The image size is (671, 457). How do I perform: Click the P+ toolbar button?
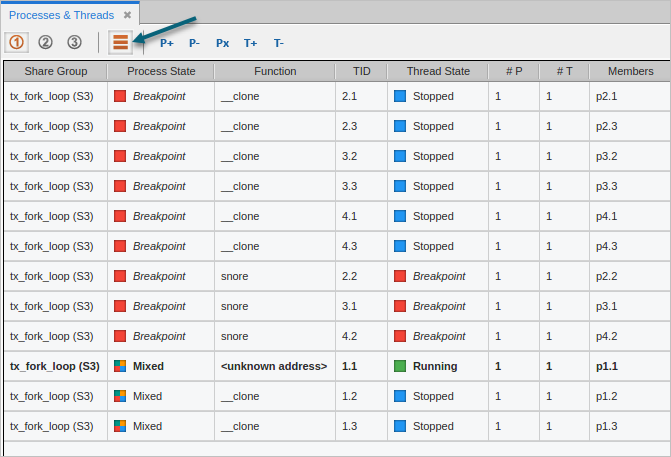coord(167,43)
